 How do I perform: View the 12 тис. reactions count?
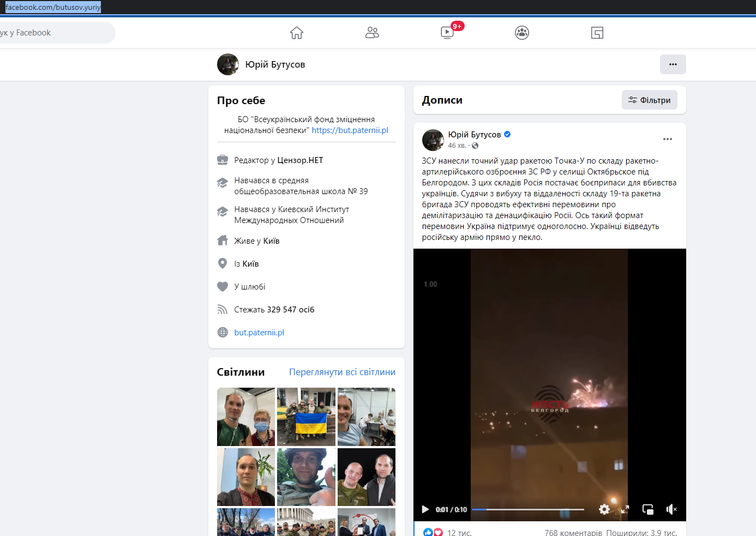pyautogui.click(x=459, y=533)
